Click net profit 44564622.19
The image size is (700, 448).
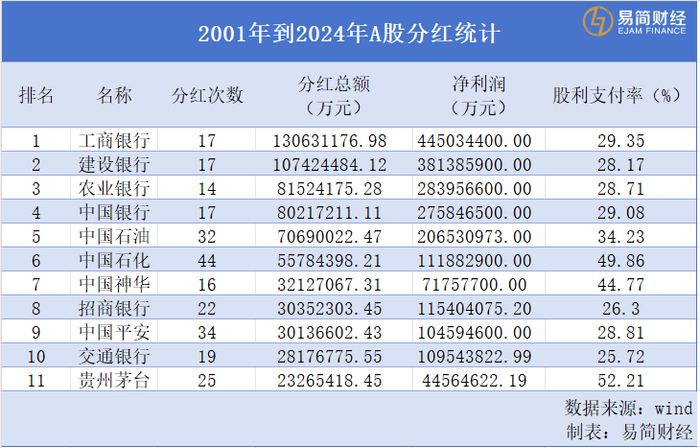[475, 381]
